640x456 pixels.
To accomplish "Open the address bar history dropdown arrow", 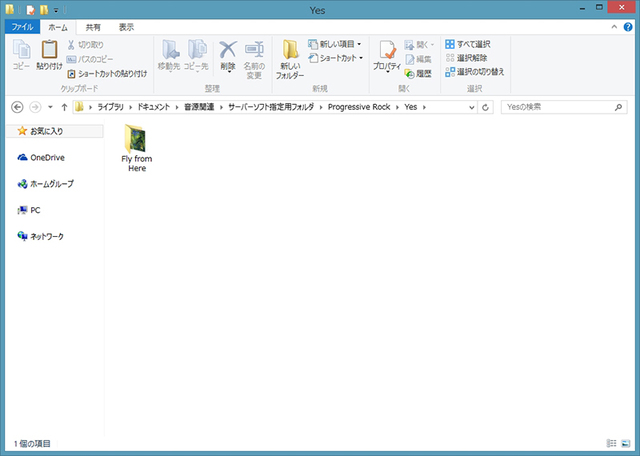I will pyautogui.click(x=469, y=107).
